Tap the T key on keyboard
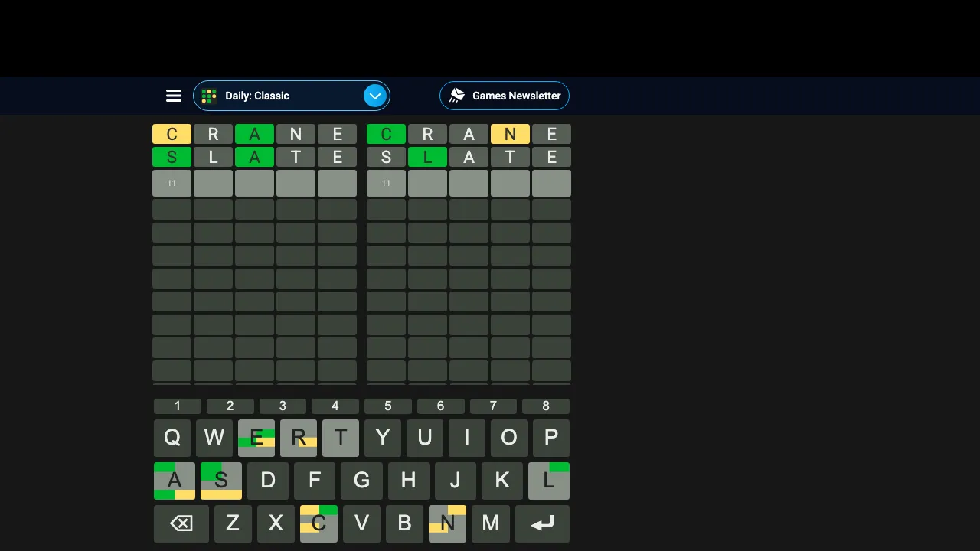Image resolution: width=980 pixels, height=551 pixels. coord(341,438)
